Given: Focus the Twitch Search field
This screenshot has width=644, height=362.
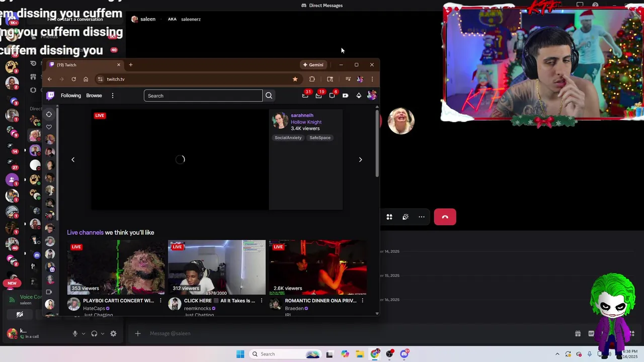Looking at the screenshot, I should point(203,96).
